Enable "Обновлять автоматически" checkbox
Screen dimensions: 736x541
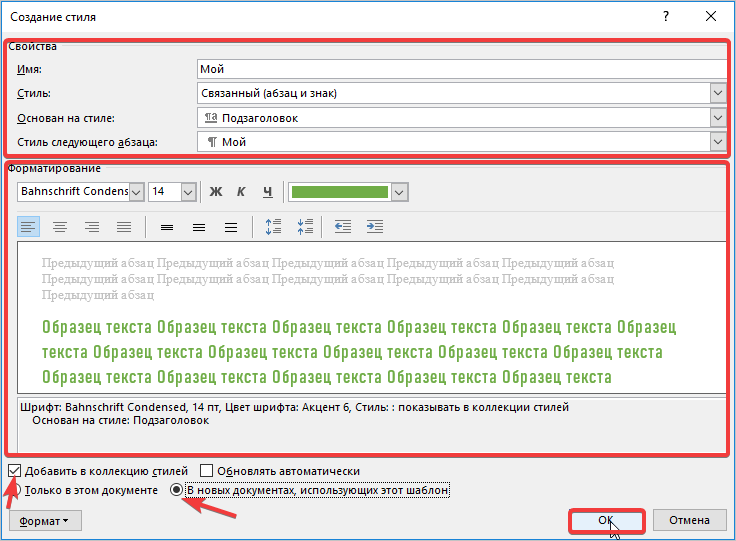coord(206,471)
